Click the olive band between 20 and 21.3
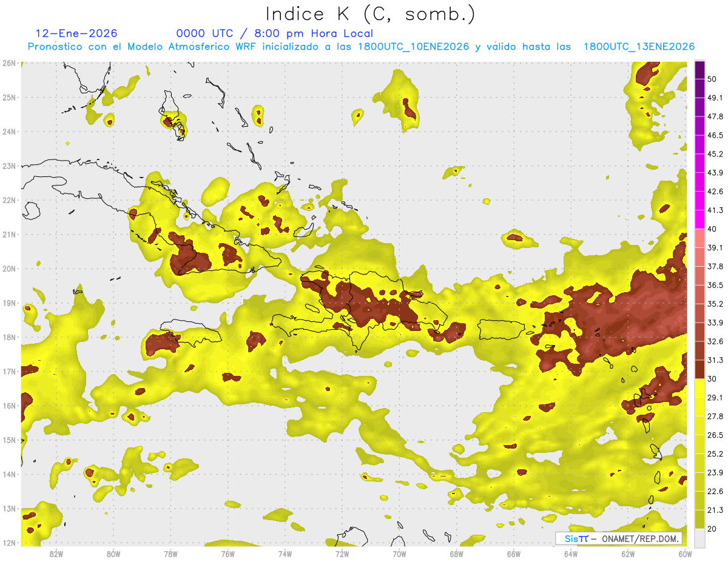Image resolution: width=728 pixels, height=562 pixels. click(699, 519)
